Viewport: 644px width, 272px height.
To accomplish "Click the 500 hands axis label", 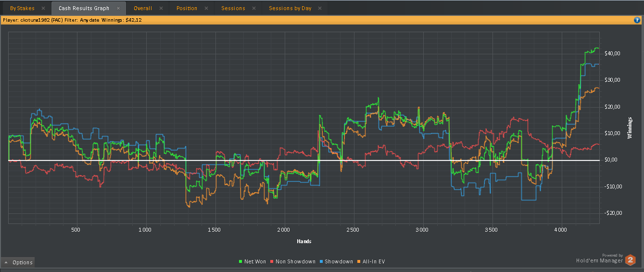I will pyautogui.click(x=76, y=230).
